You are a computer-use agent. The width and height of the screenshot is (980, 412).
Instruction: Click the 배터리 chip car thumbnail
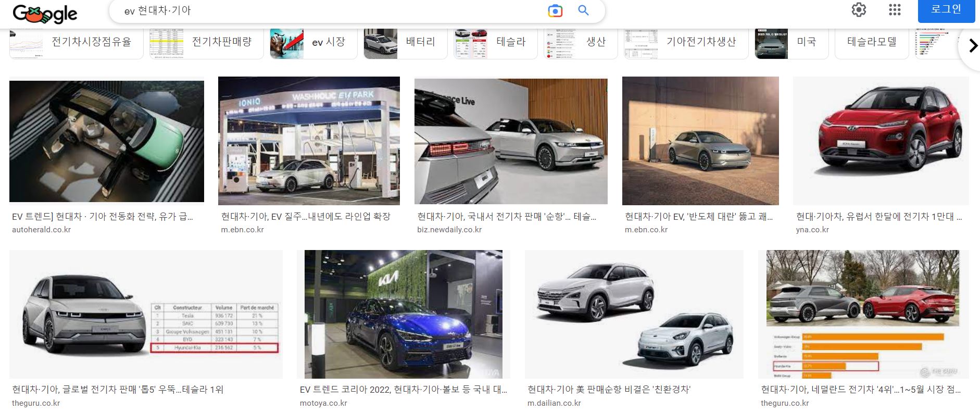coord(381,43)
